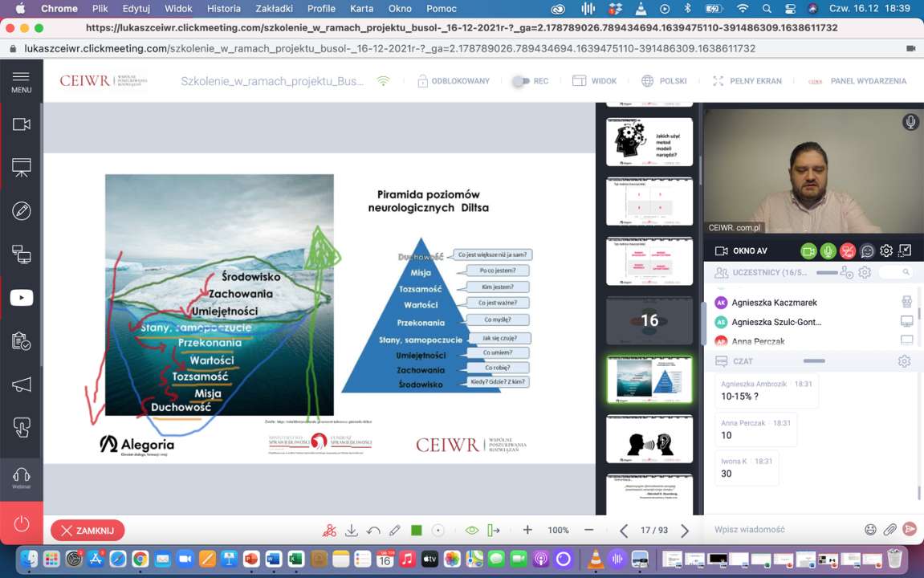Viewport: 924px width, 578px height.
Task: Download the presentation using download icon
Action: point(351,531)
